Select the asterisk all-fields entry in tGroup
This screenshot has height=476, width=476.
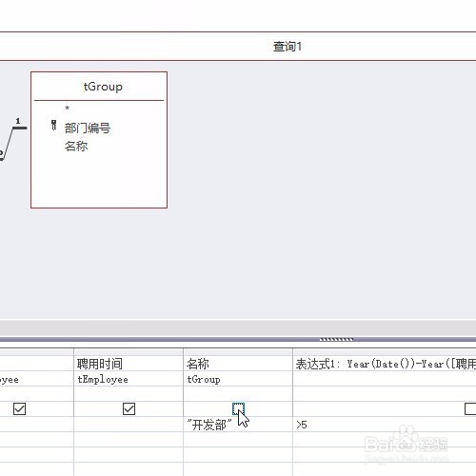(67, 109)
